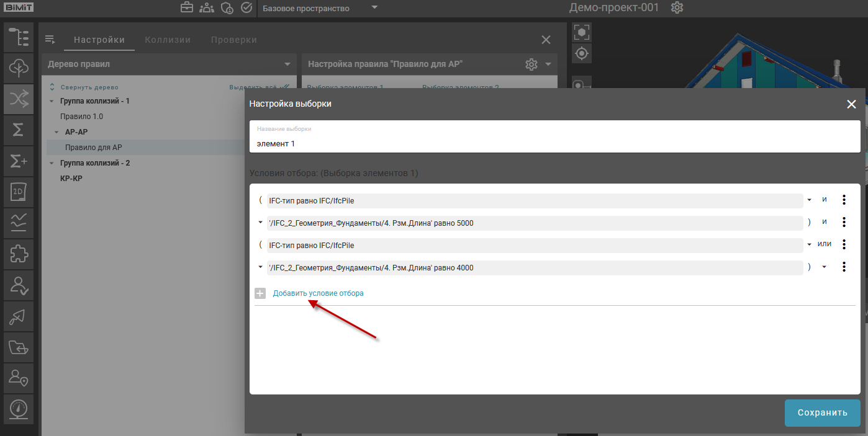Switch to the Коллизии tab

(x=168, y=40)
